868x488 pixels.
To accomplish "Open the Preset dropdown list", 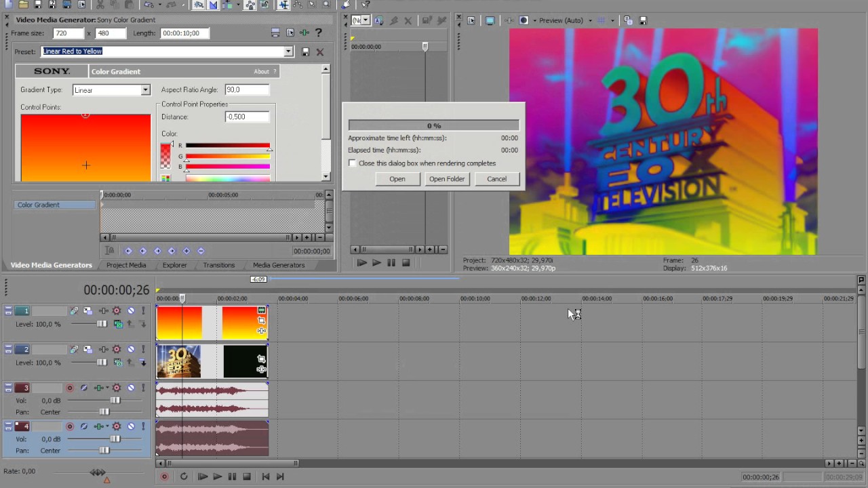I will pyautogui.click(x=288, y=52).
